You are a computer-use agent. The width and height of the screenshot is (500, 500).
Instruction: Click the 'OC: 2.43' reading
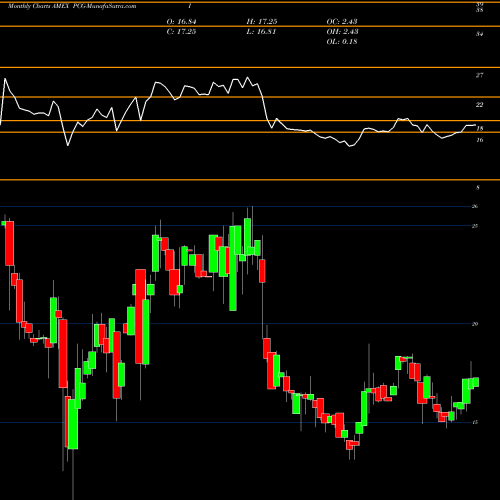(342, 22)
